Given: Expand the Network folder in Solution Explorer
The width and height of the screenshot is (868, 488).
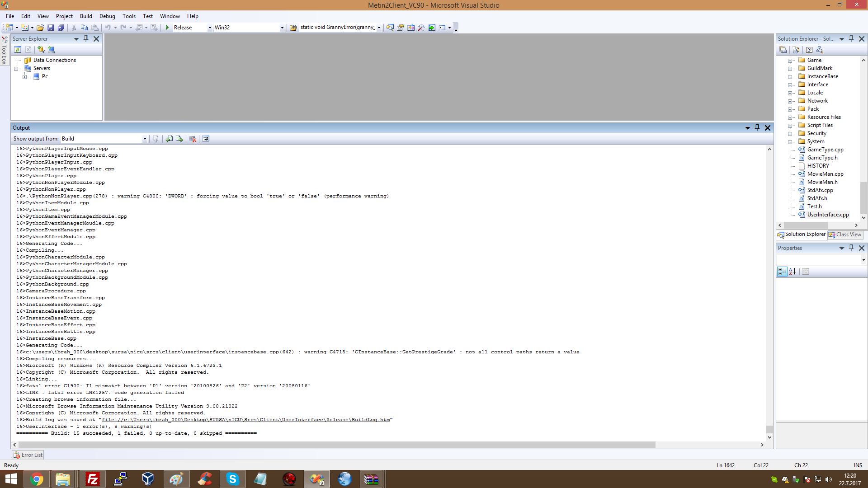Looking at the screenshot, I should pyautogui.click(x=790, y=101).
